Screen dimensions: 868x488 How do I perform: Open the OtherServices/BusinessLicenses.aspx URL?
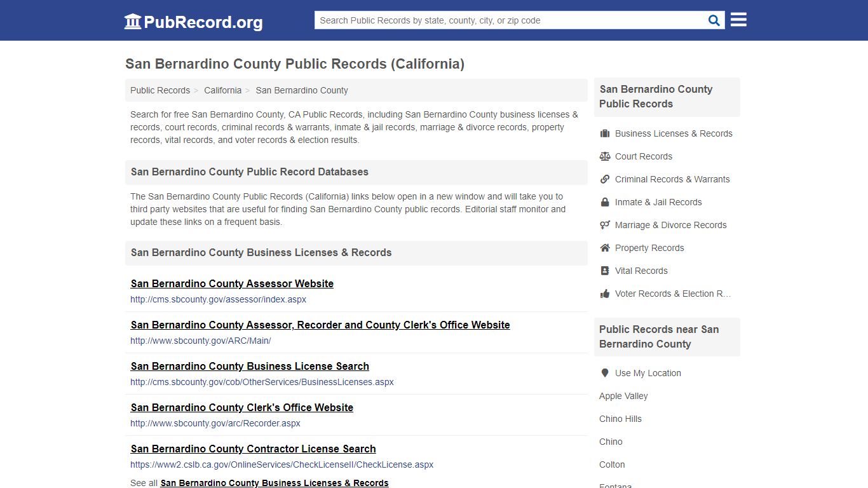[262, 382]
